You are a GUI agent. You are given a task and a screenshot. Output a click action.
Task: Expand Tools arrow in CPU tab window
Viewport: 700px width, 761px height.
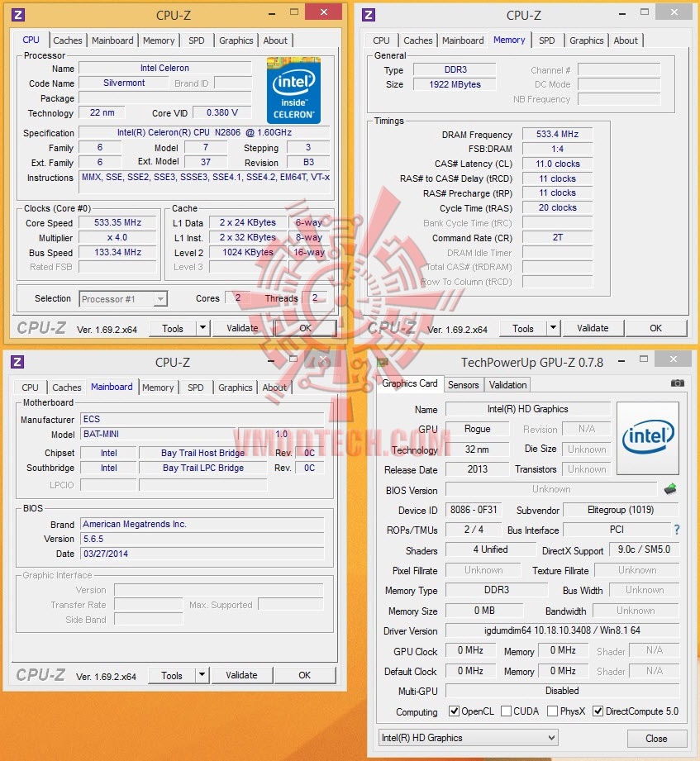click(x=203, y=328)
